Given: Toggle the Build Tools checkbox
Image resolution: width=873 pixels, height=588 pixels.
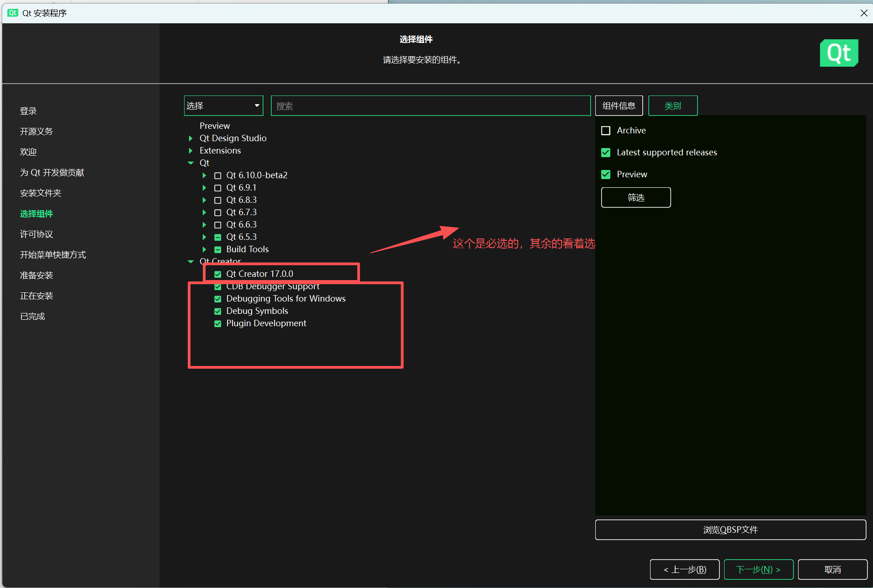Looking at the screenshot, I should (217, 249).
